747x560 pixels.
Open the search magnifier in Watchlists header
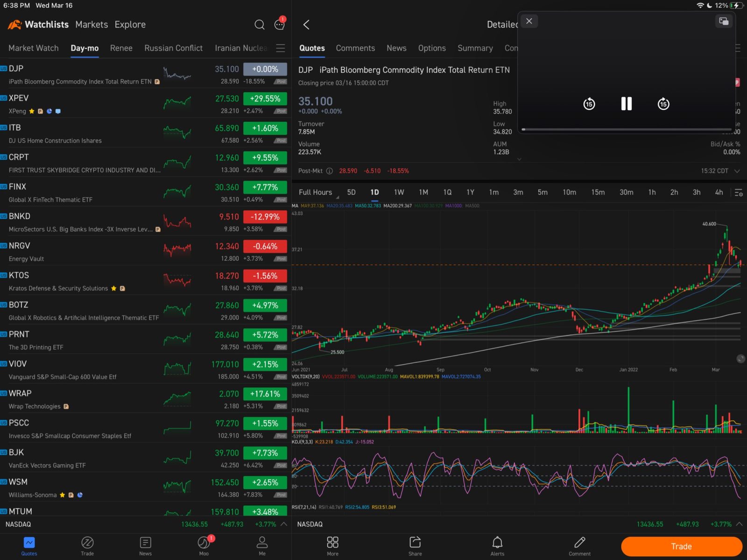pos(260,25)
